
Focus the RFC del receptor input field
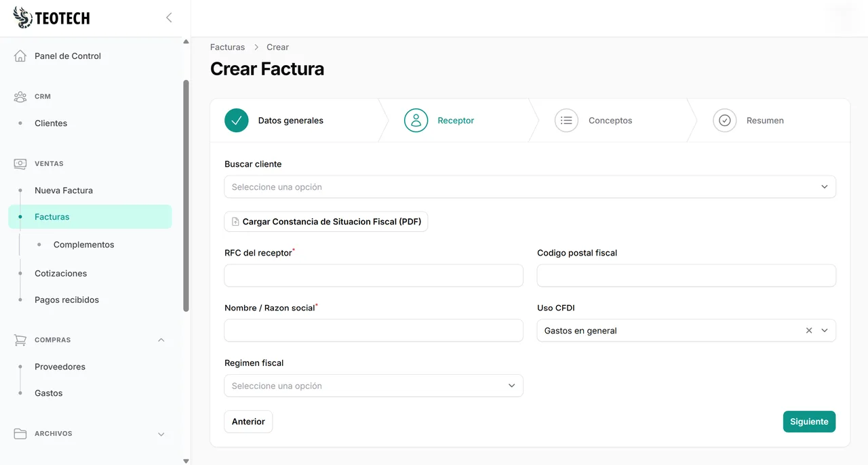[x=373, y=276]
